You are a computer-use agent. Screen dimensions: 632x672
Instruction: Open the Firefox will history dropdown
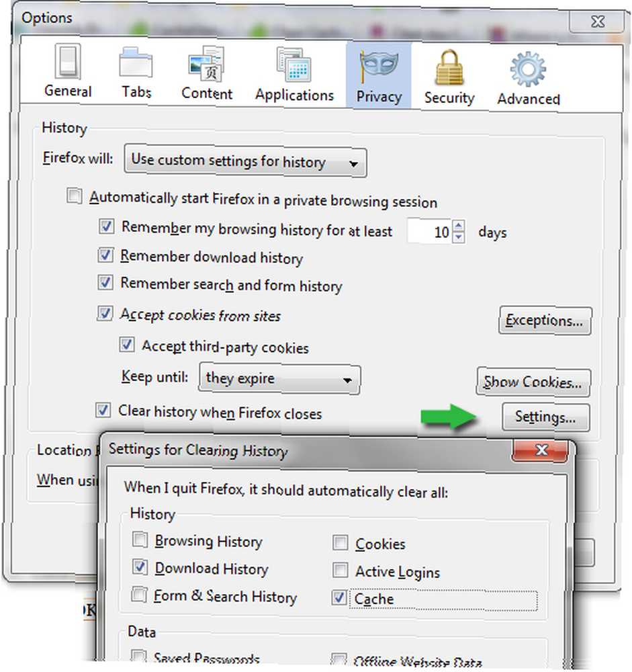coord(246,161)
